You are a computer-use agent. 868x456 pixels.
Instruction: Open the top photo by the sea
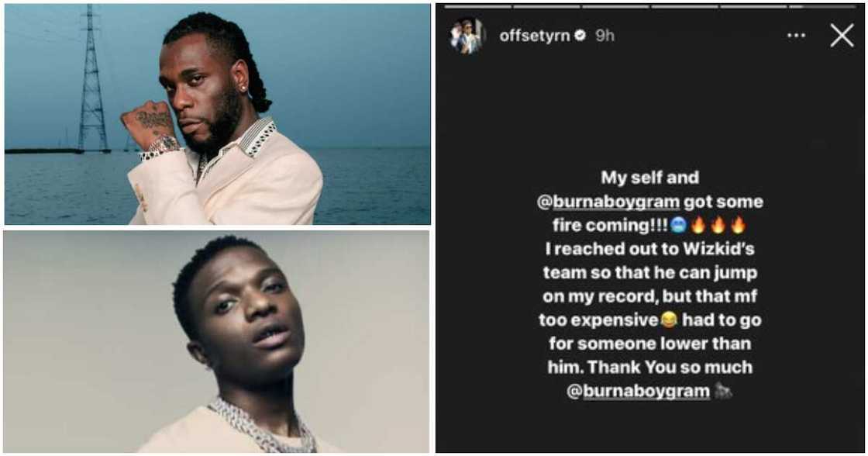click(x=218, y=114)
